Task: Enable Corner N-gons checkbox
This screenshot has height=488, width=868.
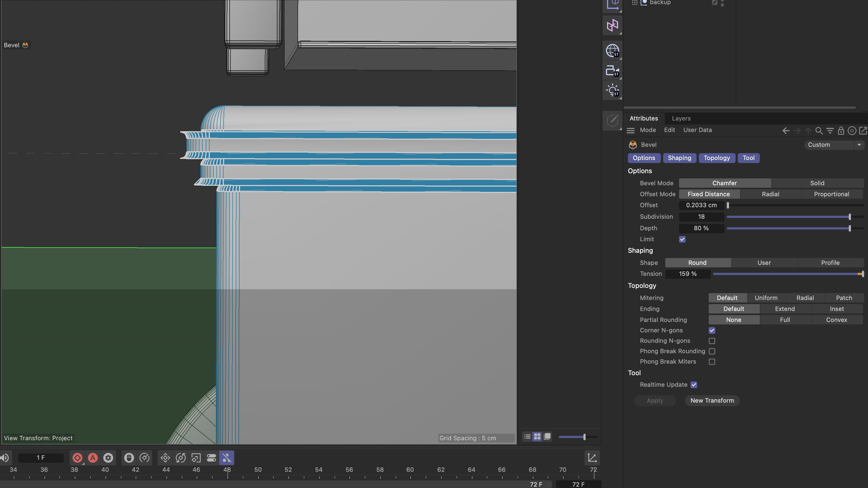Action: coord(713,331)
